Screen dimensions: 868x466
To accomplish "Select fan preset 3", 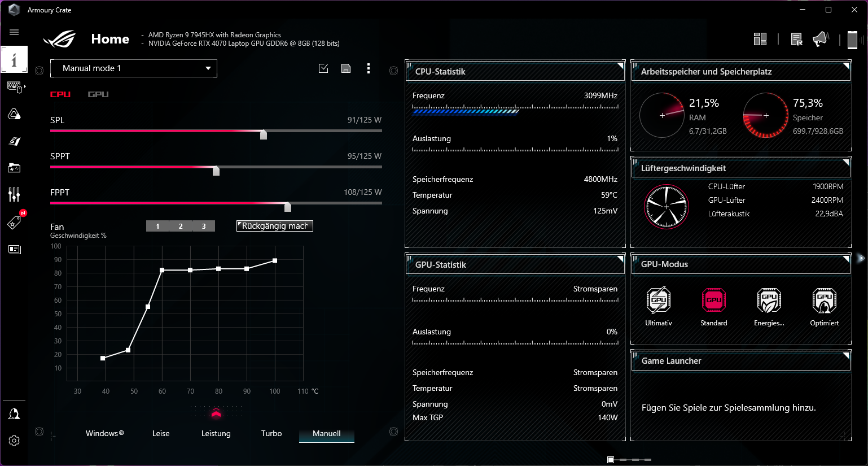I will (x=204, y=226).
